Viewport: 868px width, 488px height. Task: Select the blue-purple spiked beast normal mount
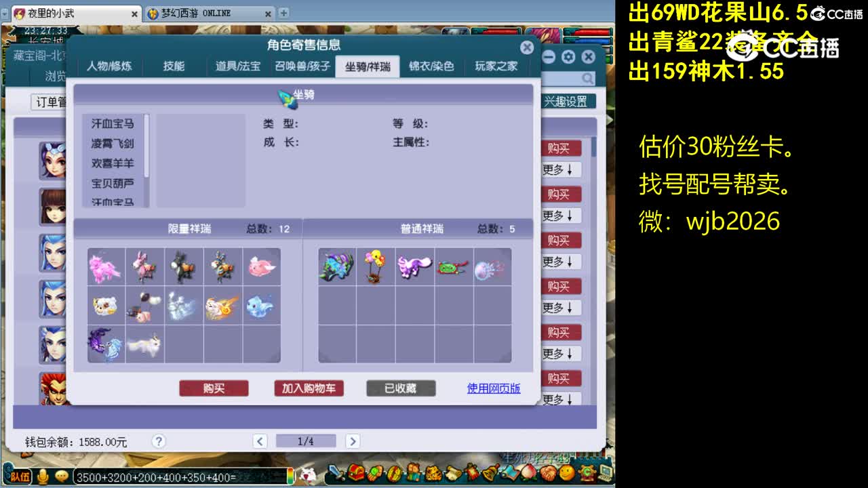coord(337,266)
